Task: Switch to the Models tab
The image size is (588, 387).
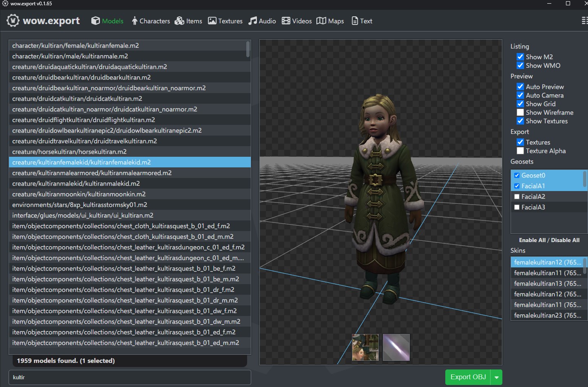Action: click(x=107, y=21)
